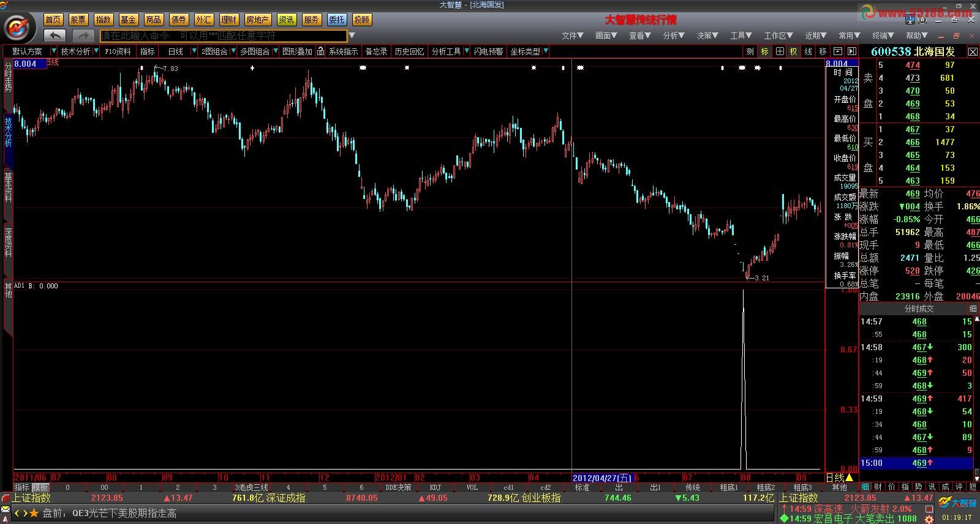Click the 细 detail button beside 分时成交

coord(973,309)
